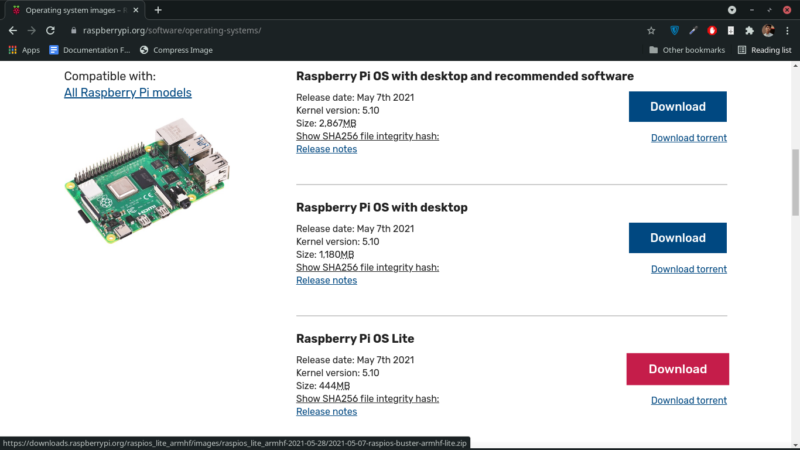Show SHA256 hash for OS with desktop
Viewport: 800px width, 450px height.
367,267
